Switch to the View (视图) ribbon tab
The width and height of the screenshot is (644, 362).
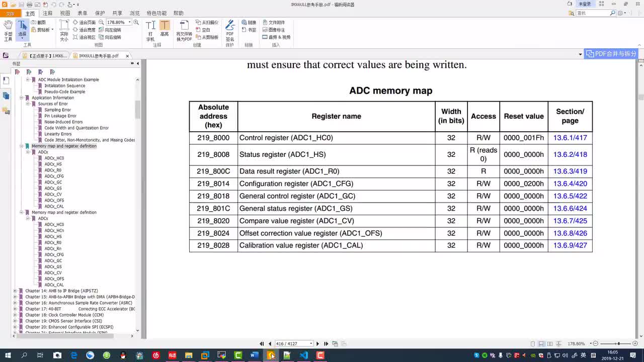[x=65, y=14]
